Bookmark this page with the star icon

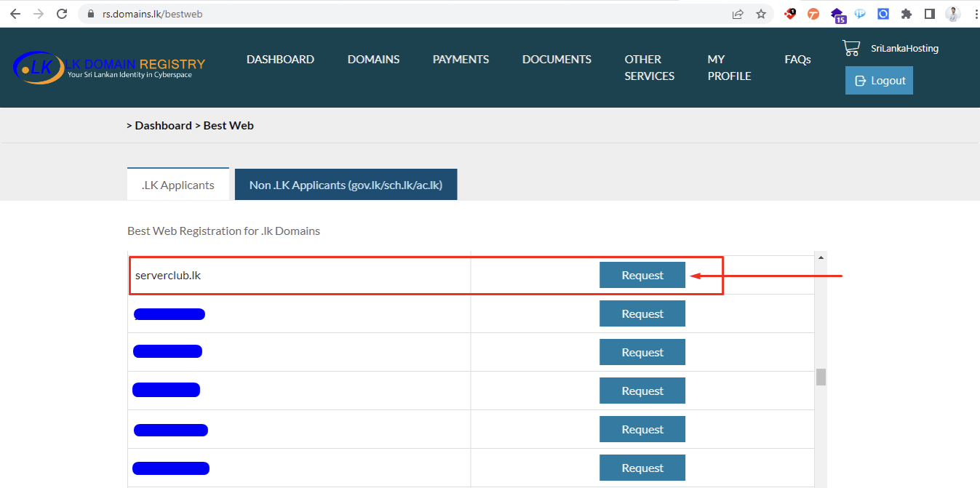point(761,14)
